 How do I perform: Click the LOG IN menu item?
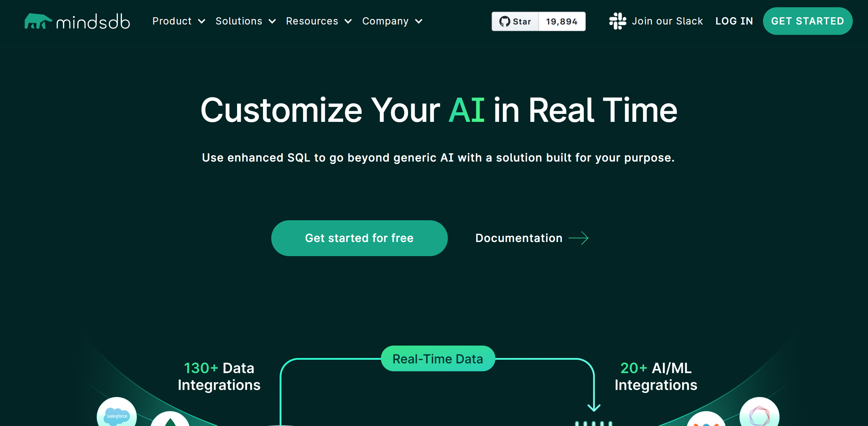click(x=734, y=21)
